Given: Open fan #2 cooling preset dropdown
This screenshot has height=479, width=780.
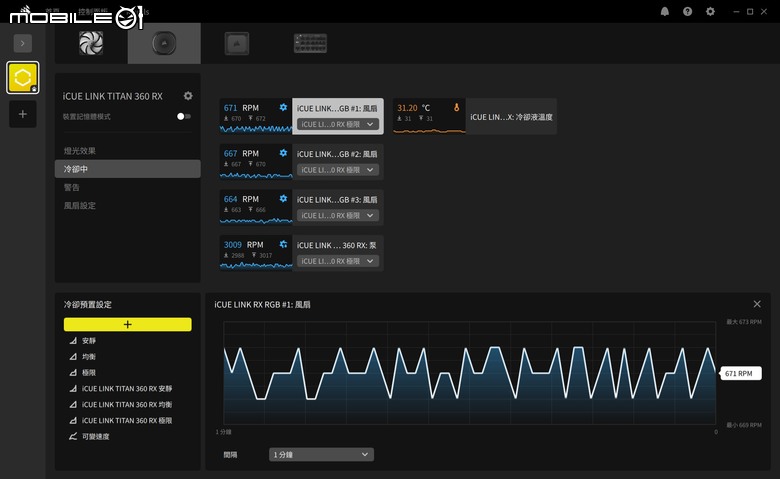Looking at the screenshot, I should coord(338,170).
